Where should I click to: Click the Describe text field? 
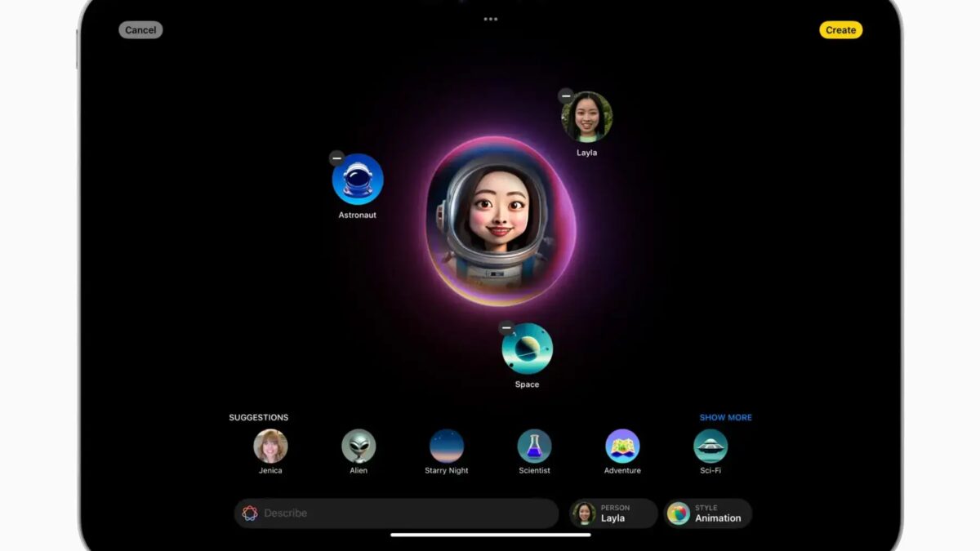(x=392, y=513)
